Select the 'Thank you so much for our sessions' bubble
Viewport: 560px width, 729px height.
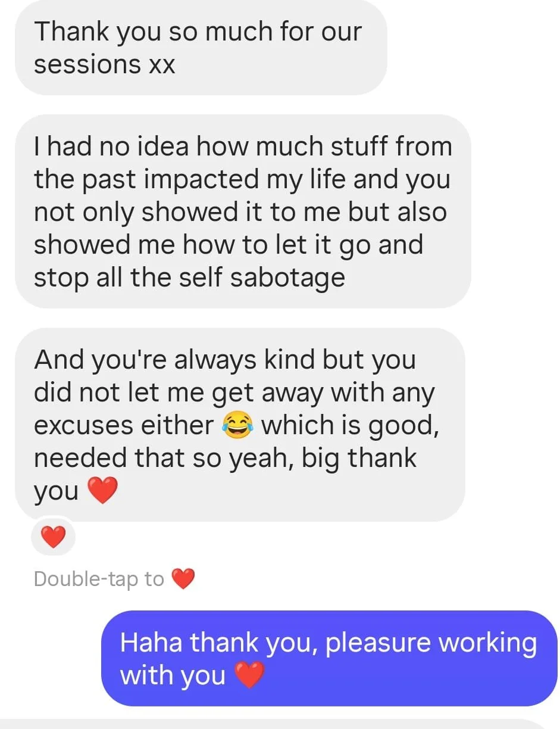201,48
